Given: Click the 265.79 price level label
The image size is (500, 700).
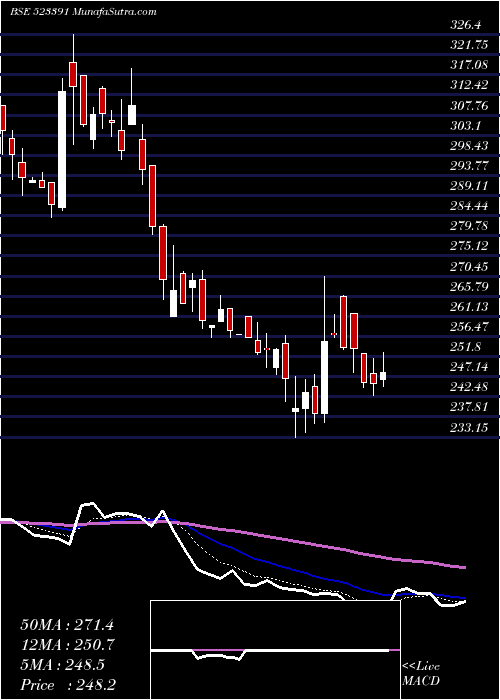Looking at the screenshot, I should pyautogui.click(x=468, y=287).
